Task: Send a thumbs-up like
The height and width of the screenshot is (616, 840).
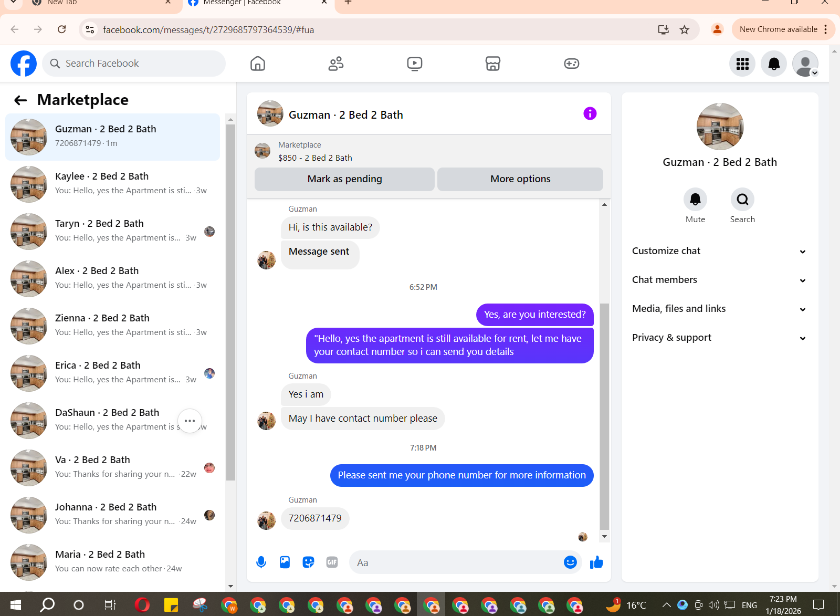Action: [596, 562]
